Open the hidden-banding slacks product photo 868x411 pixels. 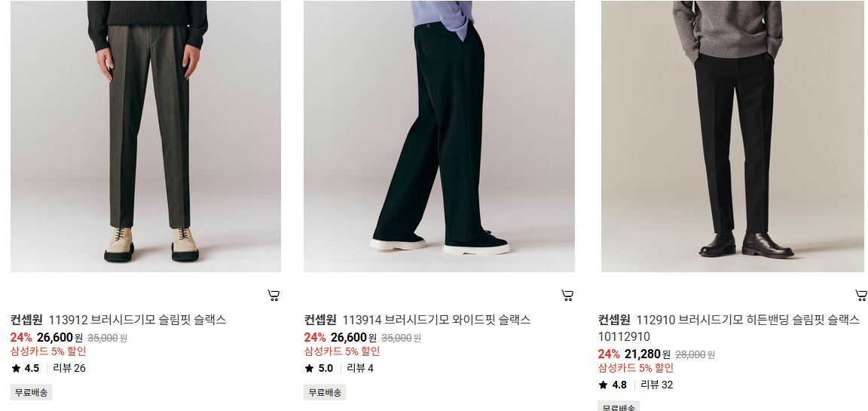[x=735, y=136]
